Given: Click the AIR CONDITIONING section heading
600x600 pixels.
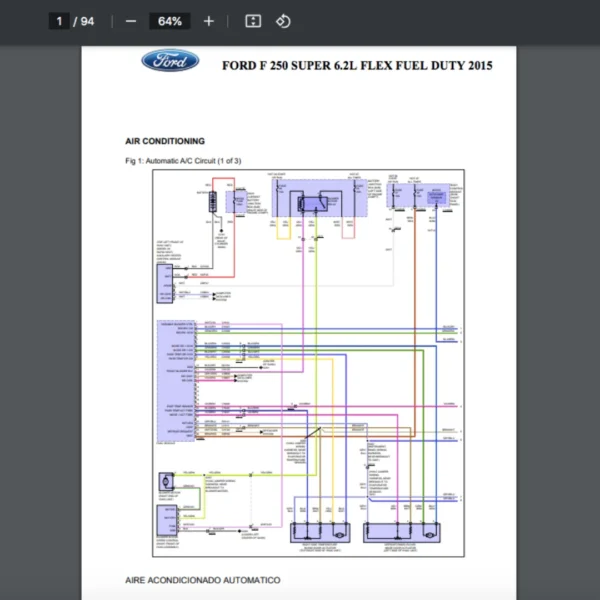Looking at the screenshot, I should point(165,141).
